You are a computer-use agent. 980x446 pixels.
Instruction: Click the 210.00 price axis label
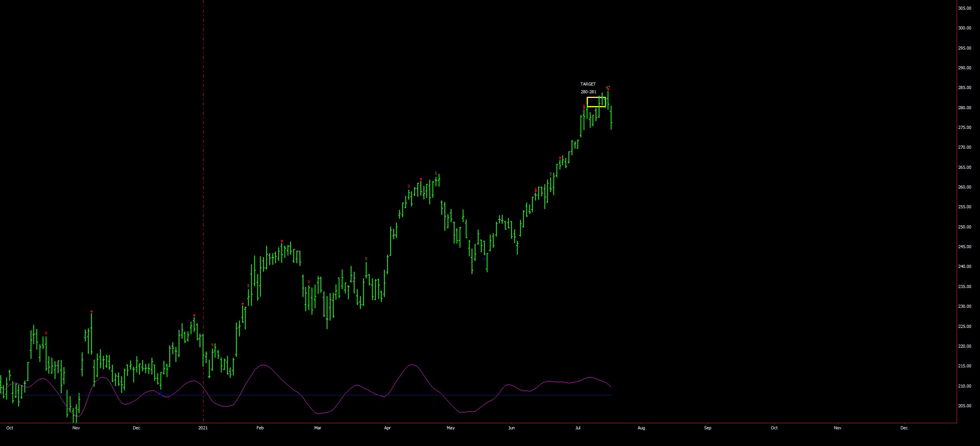pyautogui.click(x=964, y=386)
